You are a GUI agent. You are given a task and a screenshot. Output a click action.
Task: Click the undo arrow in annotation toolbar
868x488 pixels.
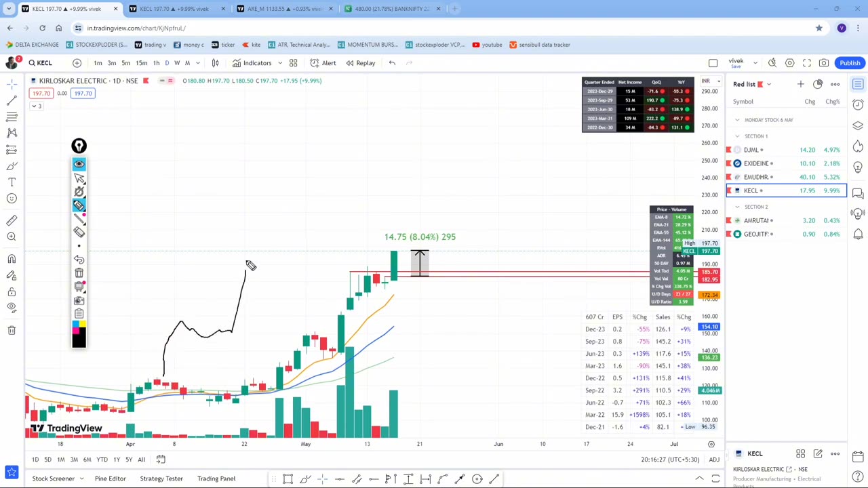(x=79, y=260)
